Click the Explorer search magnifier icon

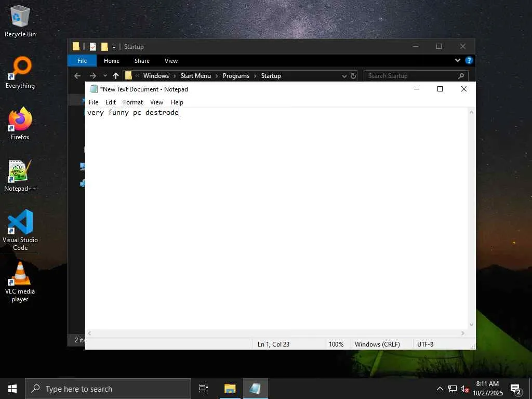(x=461, y=76)
